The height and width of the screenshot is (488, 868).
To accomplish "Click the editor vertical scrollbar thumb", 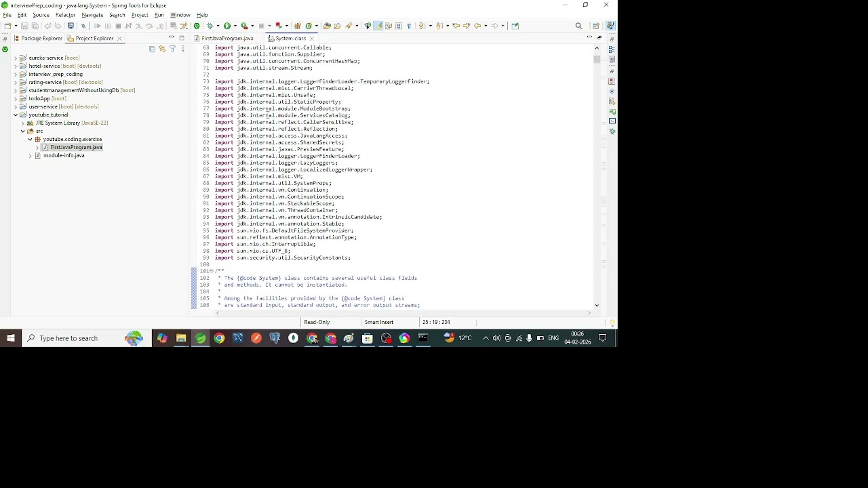I will 597,59.
